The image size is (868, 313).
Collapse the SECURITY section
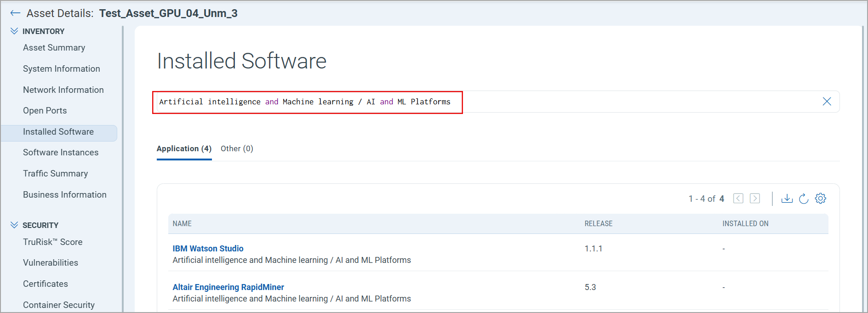point(14,225)
